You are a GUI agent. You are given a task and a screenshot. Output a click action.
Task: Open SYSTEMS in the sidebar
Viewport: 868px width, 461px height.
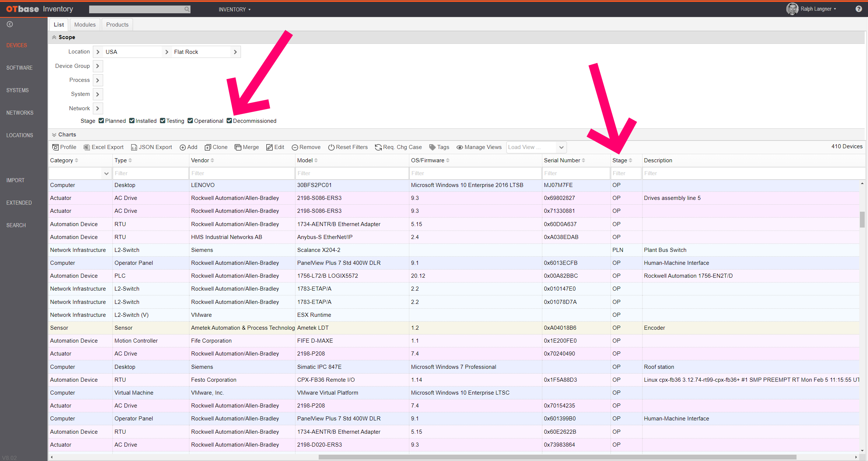pyautogui.click(x=17, y=90)
